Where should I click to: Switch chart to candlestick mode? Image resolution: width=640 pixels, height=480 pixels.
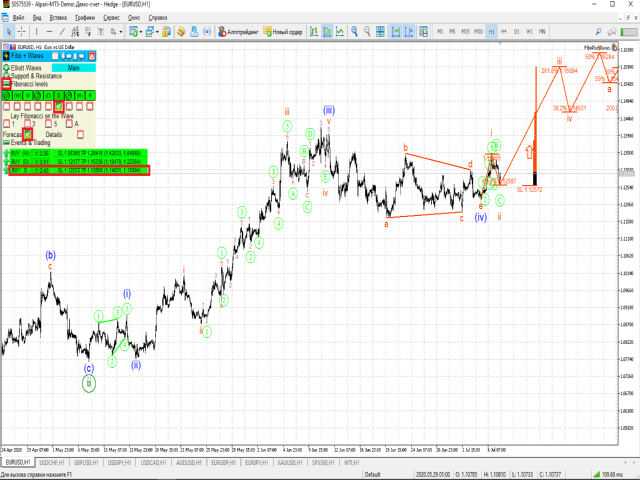pyautogui.click(x=327, y=31)
